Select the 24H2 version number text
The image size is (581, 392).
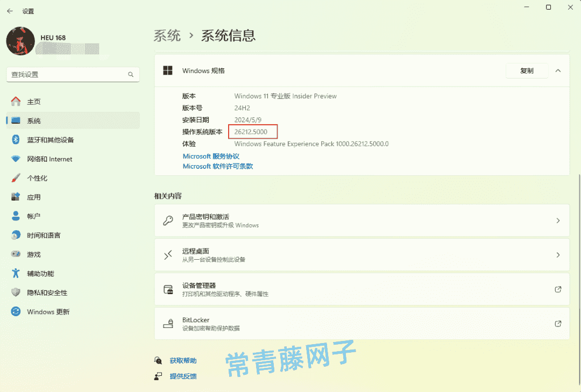coord(242,108)
